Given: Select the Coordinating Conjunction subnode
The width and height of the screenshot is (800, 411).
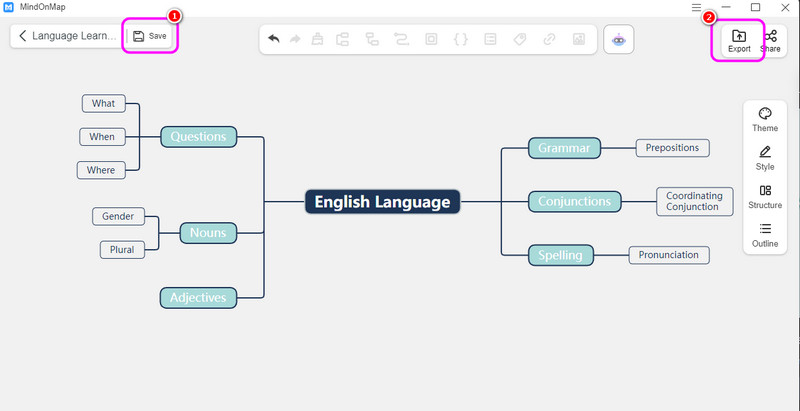Looking at the screenshot, I should (x=694, y=201).
